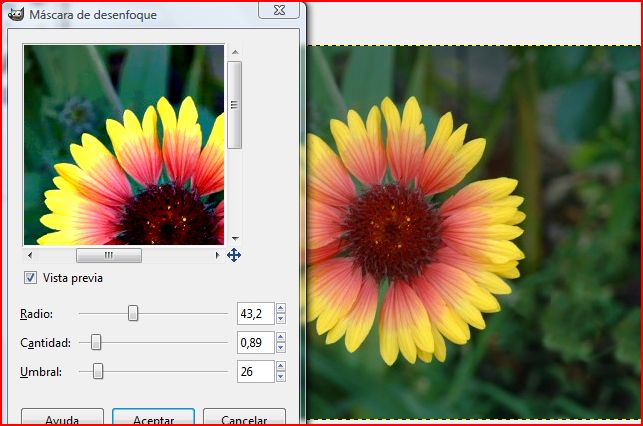
Task: Click the flower preview thumbnail in dialog
Action: point(124,145)
